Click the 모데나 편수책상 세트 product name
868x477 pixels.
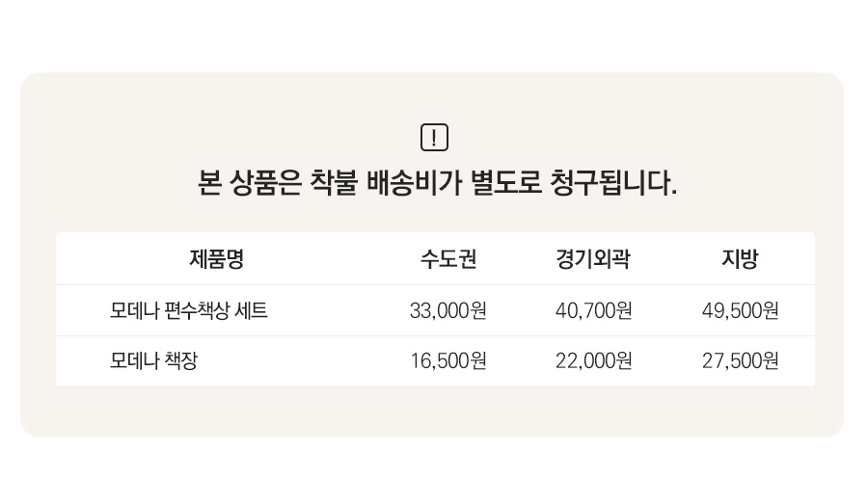coord(189,311)
